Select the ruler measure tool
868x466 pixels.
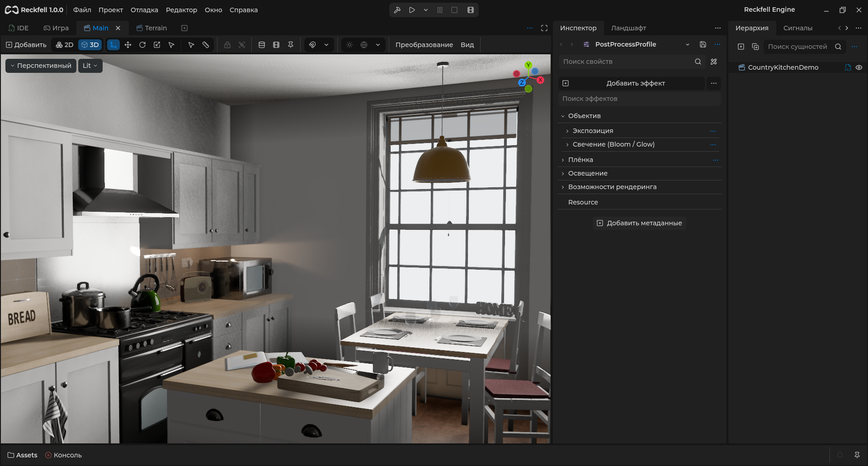[x=206, y=45]
